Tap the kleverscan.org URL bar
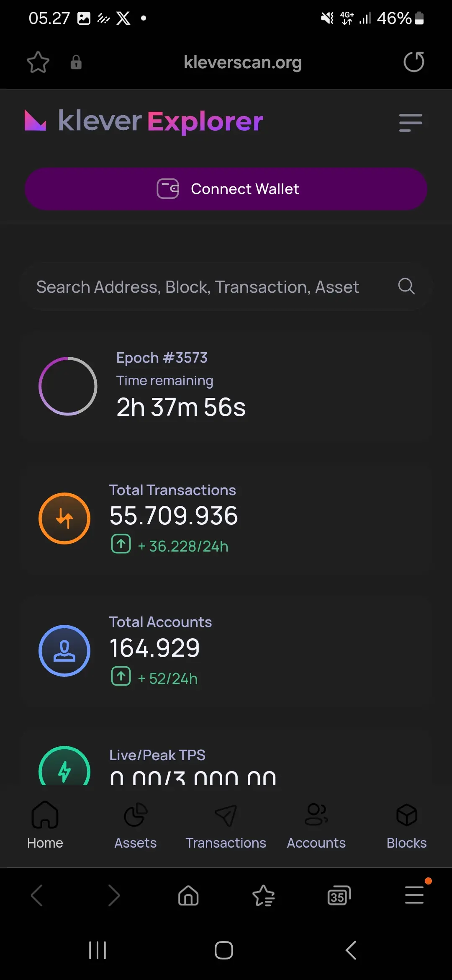The width and height of the screenshot is (452, 980). pos(243,62)
